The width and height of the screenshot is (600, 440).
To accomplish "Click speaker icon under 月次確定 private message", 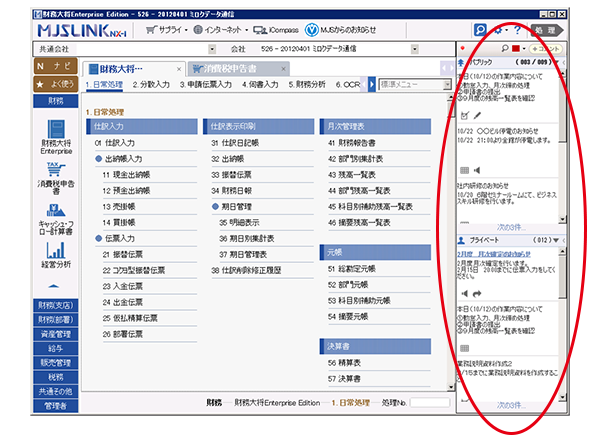I will pos(465,294).
